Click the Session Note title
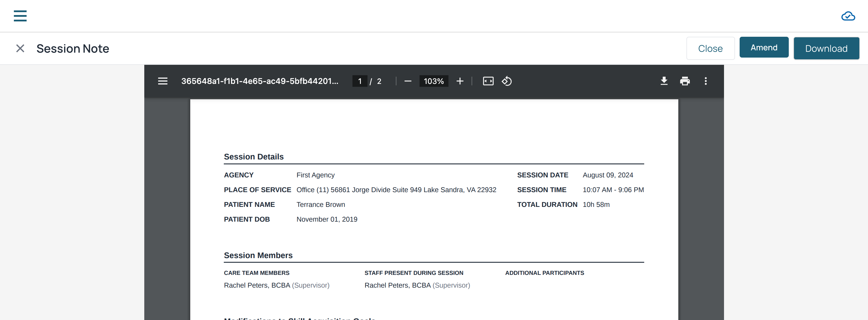Viewport: 868px width, 320px height. tap(73, 49)
